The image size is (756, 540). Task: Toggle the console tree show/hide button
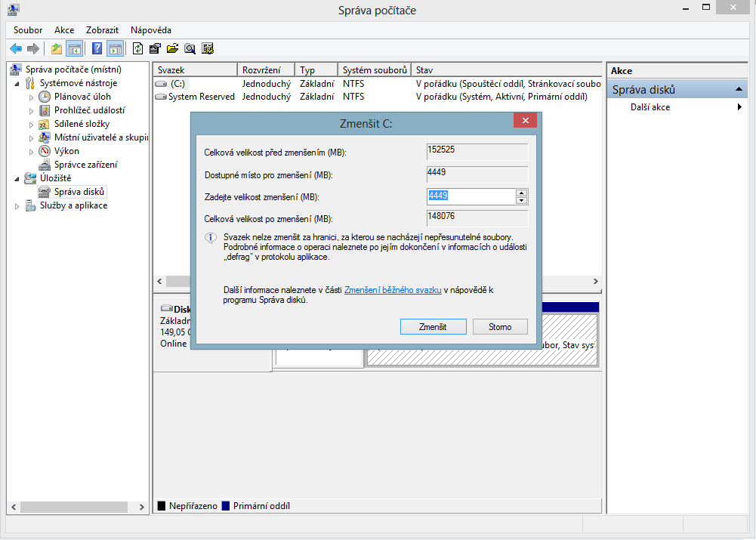tap(74, 49)
